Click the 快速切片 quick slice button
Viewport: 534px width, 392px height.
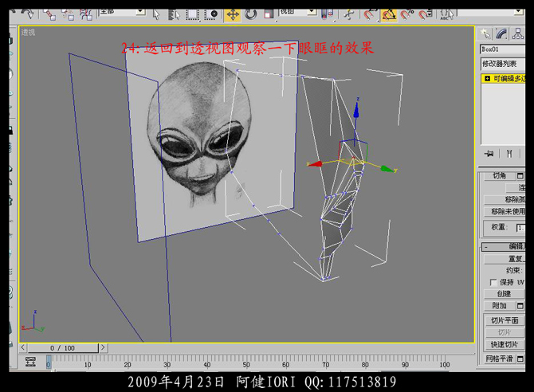[505, 345]
